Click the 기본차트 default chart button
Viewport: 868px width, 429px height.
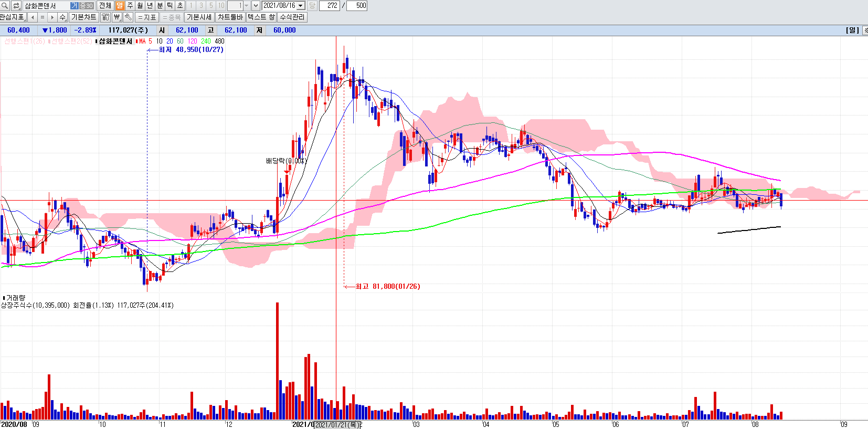pos(84,17)
